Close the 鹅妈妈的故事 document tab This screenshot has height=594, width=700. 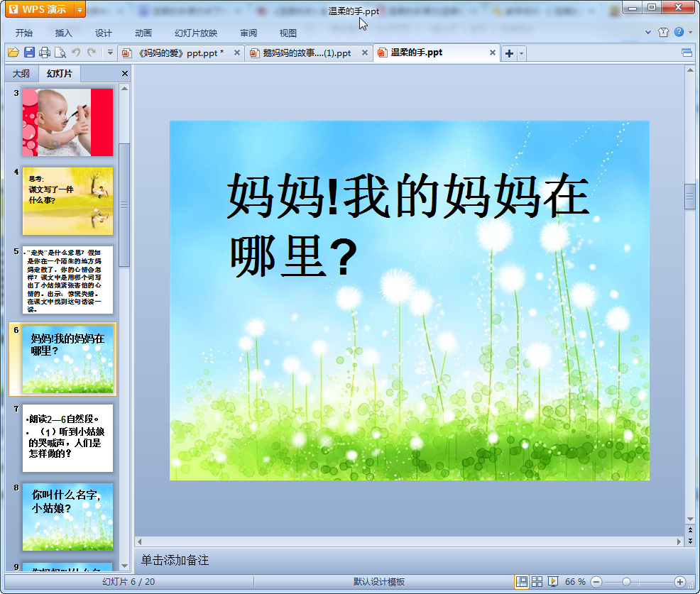[365, 53]
